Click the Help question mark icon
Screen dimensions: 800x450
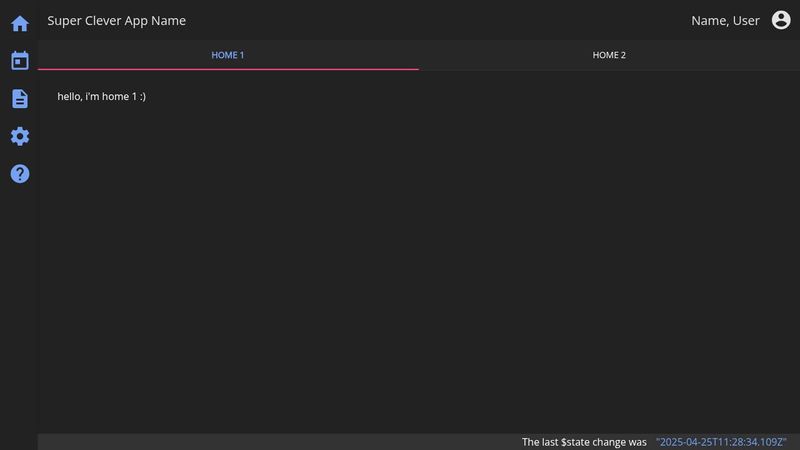[20, 174]
